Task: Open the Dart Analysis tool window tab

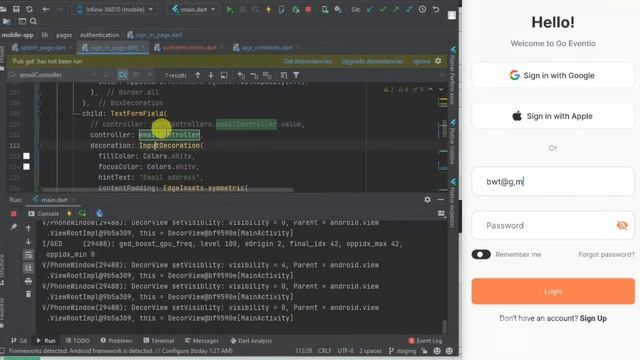Action: click(251, 340)
